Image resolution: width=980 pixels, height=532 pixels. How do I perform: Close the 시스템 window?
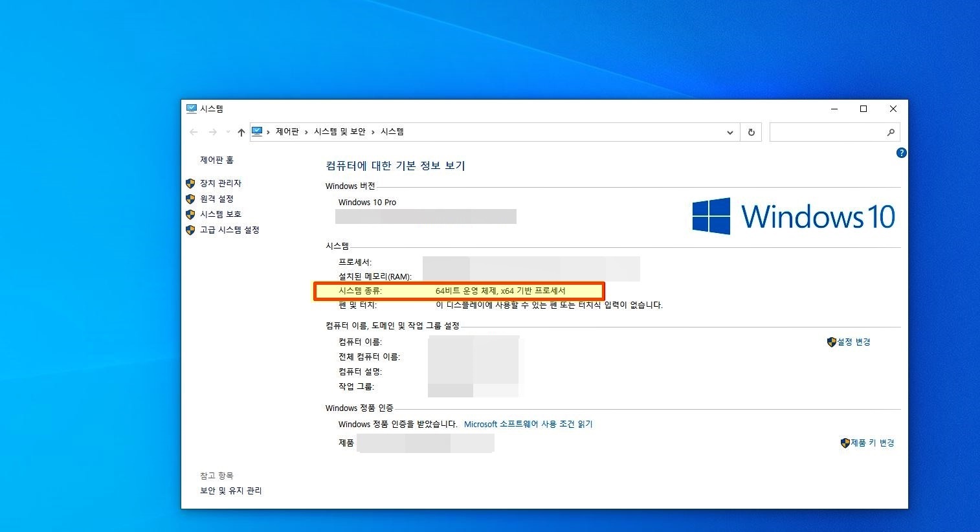click(x=893, y=109)
